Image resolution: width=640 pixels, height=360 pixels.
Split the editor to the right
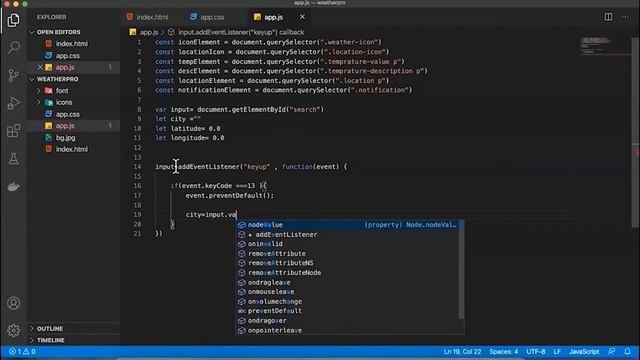pos(608,17)
